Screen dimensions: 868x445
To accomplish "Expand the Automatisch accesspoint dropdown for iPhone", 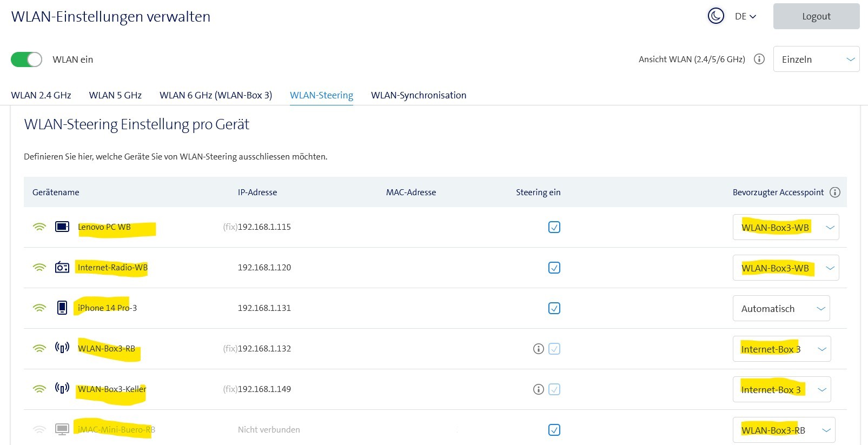I will [x=781, y=309].
